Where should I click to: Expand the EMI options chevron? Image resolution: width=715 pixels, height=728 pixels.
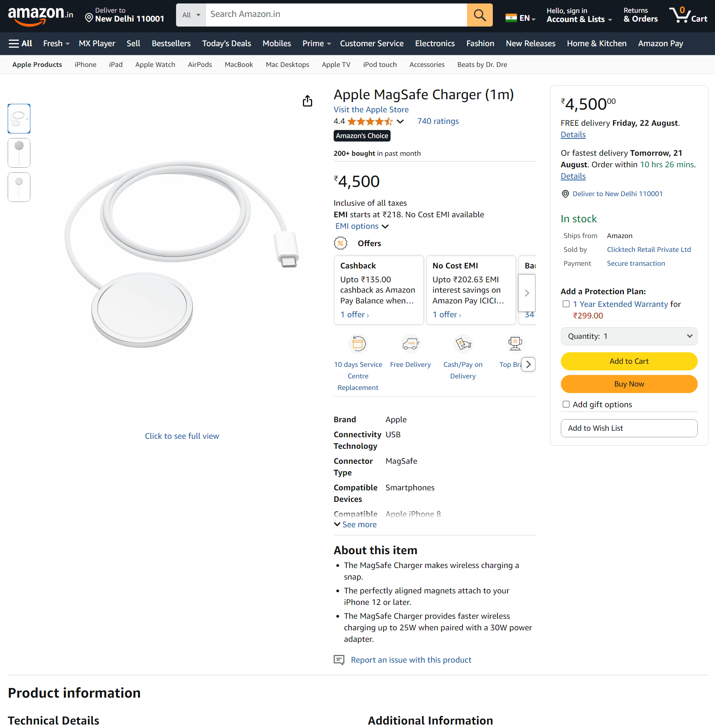[x=385, y=226]
